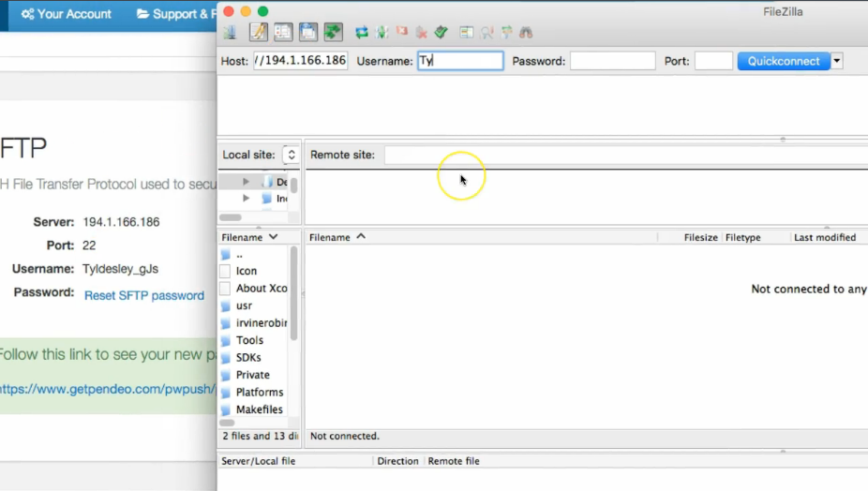Select the irvinerobir folder
Viewport: 868px width, 491px height.
262,322
